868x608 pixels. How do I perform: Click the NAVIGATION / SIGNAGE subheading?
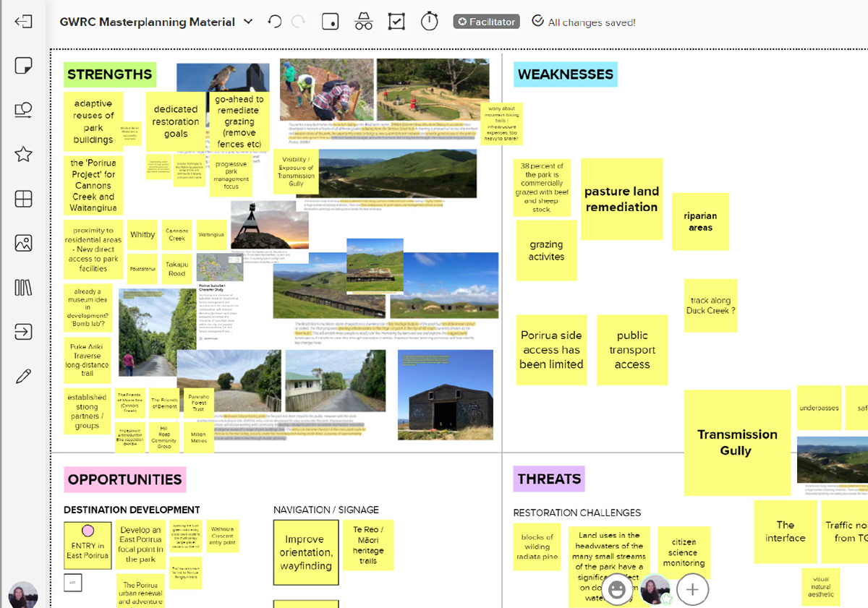[x=326, y=510]
